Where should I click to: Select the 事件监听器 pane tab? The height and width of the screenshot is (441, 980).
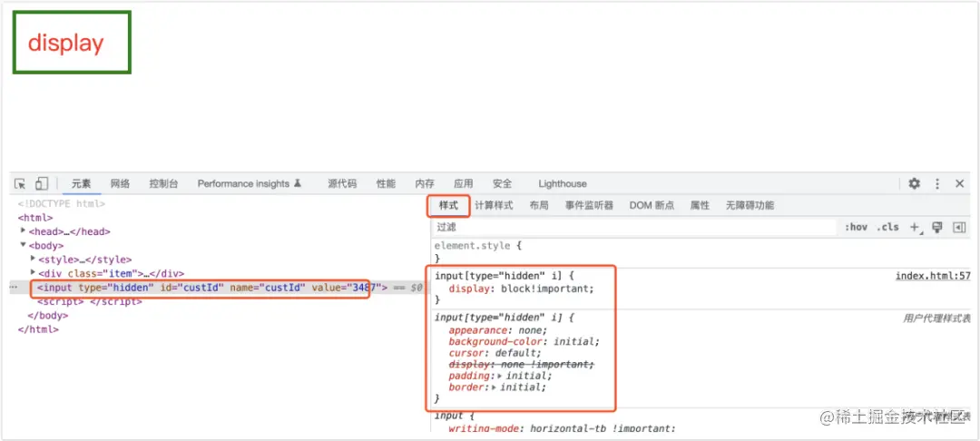point(589,205)
